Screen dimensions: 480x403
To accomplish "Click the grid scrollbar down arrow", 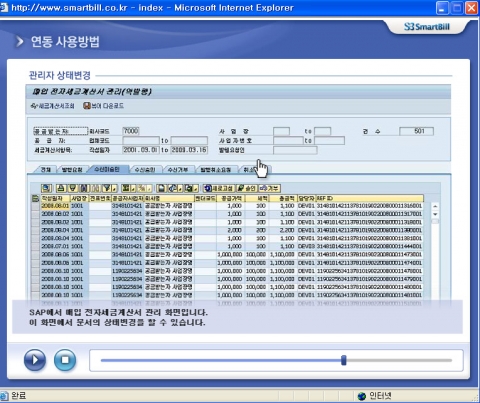I will (x=435, y=214).
